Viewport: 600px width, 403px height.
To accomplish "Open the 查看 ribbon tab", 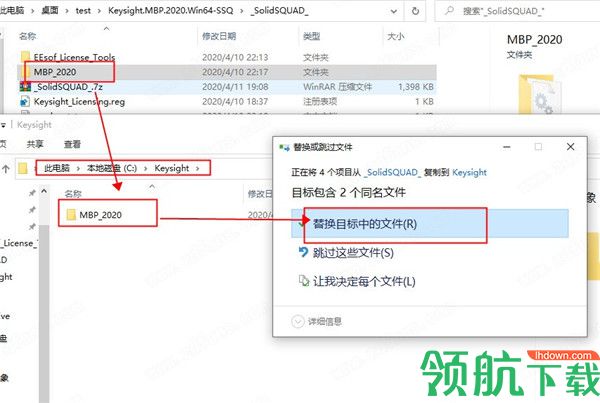I will tap(72, 144).
